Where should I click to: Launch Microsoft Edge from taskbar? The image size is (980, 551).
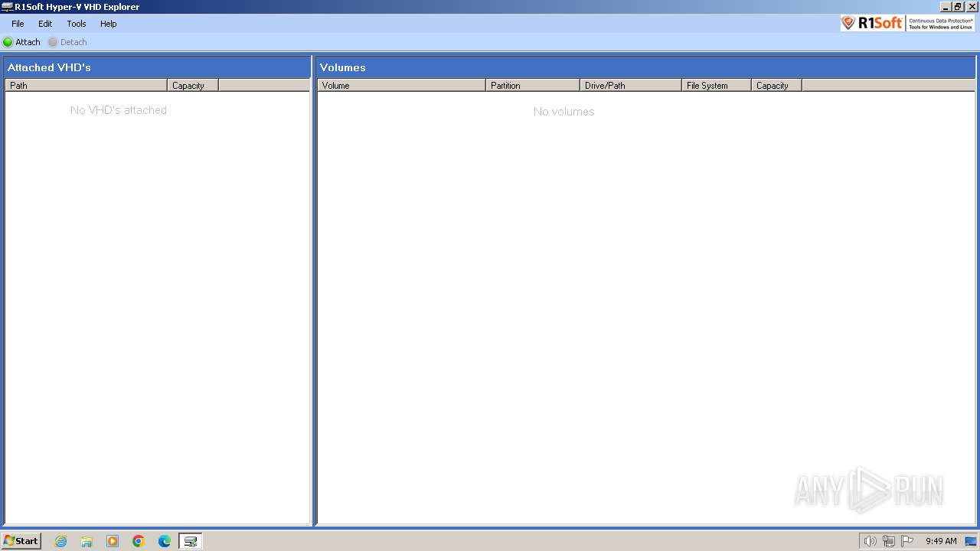(165, 541)
